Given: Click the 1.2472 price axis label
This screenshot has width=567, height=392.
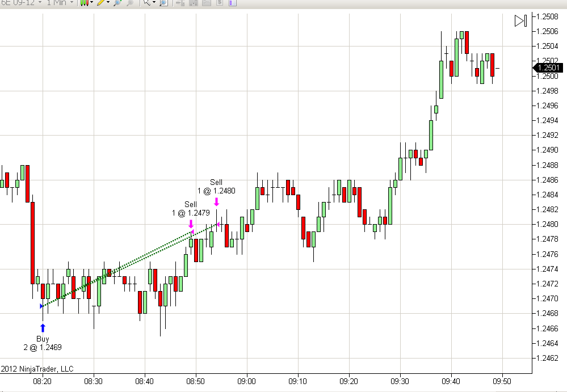Looking at the screenshot, I should [547, 284].
